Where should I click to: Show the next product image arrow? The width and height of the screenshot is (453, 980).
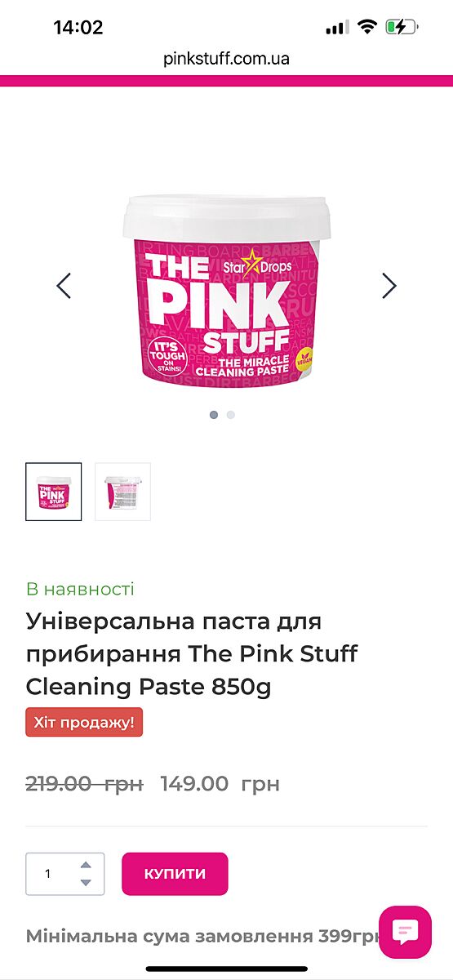coord(389,285)
